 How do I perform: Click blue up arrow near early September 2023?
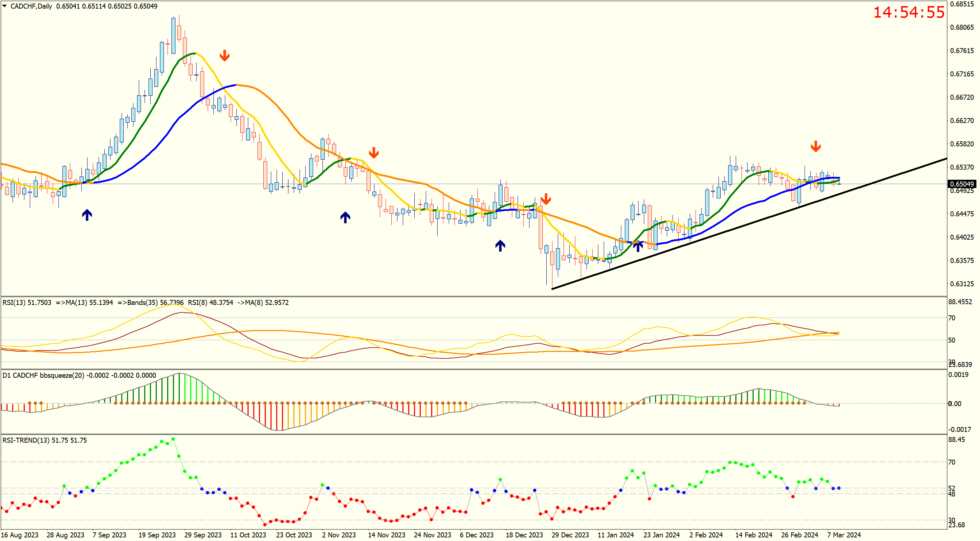pyautogui.click(x=87, y=215)
